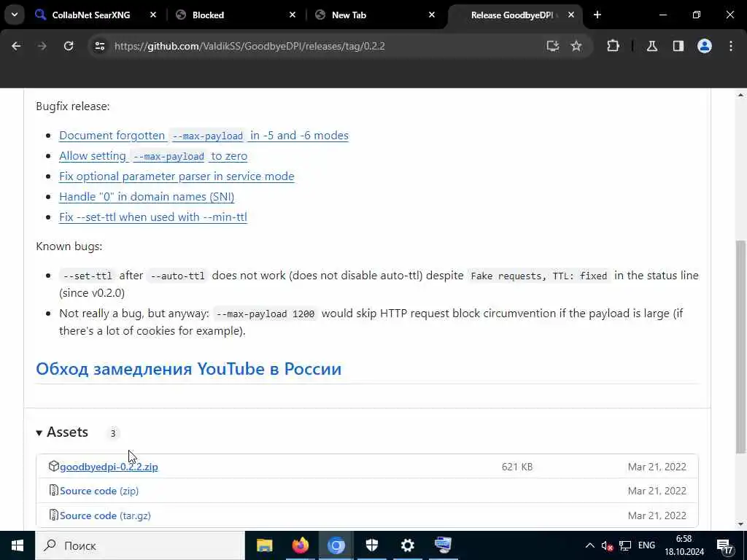The height and width of the screenshot is (560, 747).
Task: Open 'Allow setting --max-payload to zero' link
Action: point(153,156)
